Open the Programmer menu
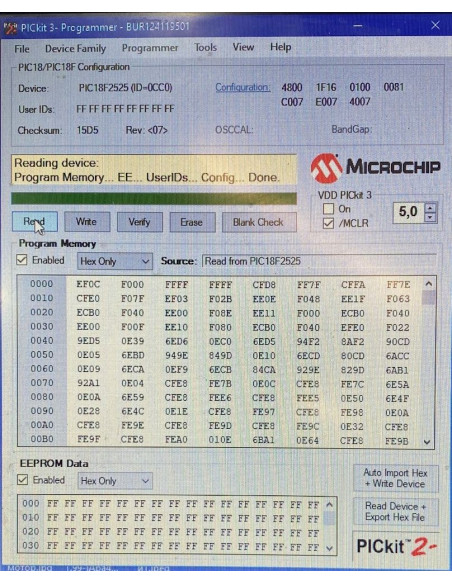The width and height of the screenshot is (452, 584). click(x=150, y=48)
